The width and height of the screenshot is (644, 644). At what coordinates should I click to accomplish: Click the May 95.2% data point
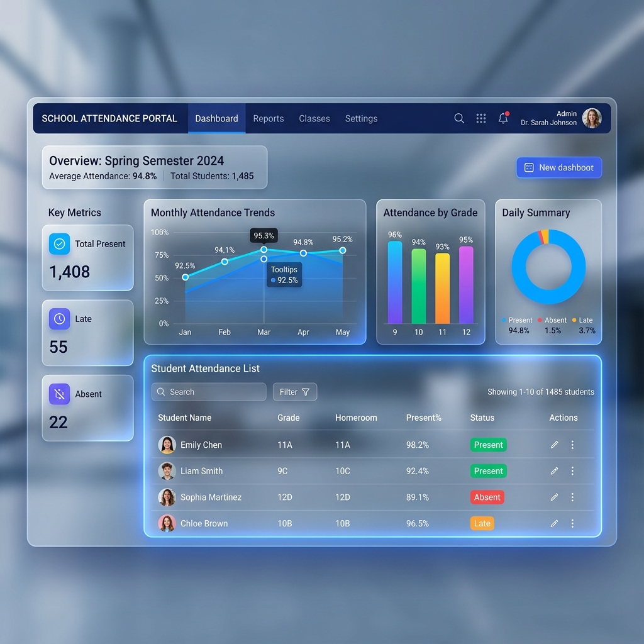343,250
